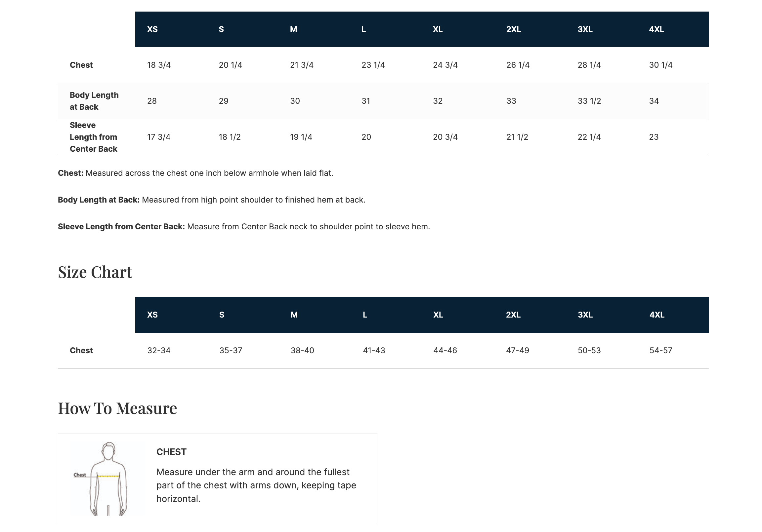The height and width of the screenshot is (532, 762).
Task: Click the 50-53 chest range cell
Action: click(x=589, y=351)
